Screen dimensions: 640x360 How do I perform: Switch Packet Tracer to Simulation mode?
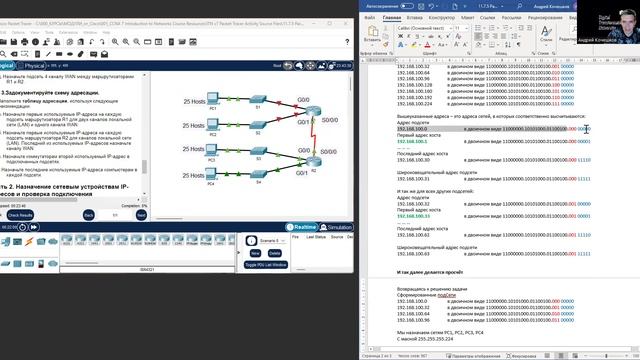(x=336, y=227)
